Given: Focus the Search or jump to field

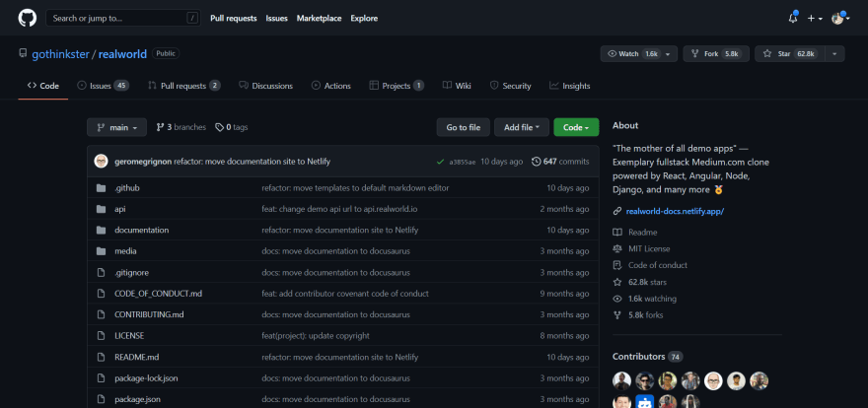Looking at the screenshot, I should coord(122,19).
